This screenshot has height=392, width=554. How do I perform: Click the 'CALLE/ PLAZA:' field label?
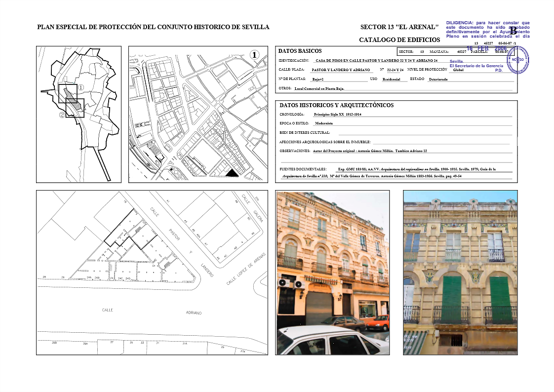click(291, 70)
